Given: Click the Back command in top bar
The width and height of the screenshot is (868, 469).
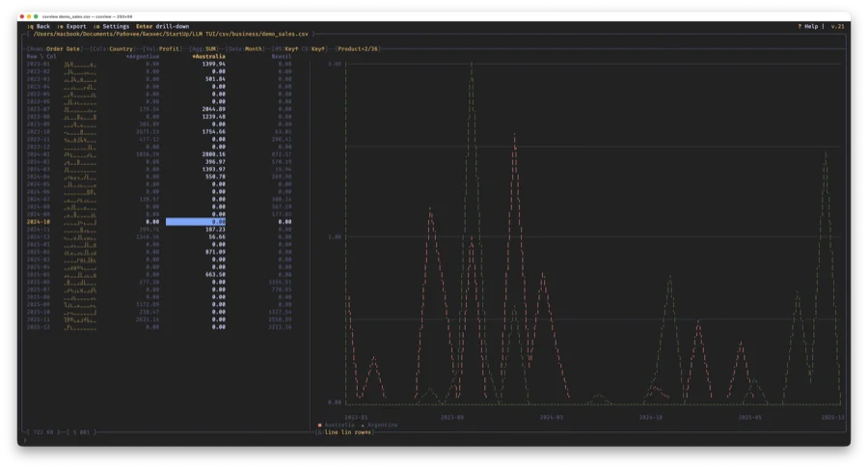Looking at the screenshot, I should 41,26.
